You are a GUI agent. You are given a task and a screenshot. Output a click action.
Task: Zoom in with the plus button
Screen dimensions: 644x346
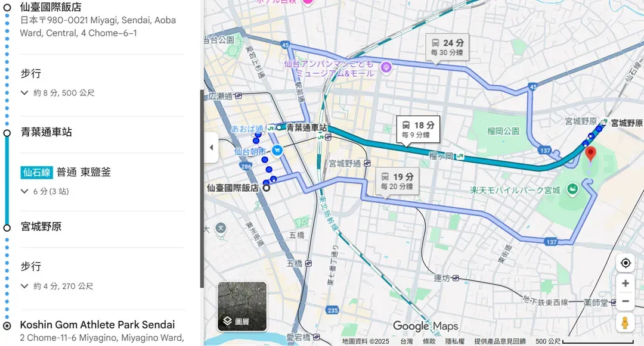pyautogui.click(x=625, y=283)
